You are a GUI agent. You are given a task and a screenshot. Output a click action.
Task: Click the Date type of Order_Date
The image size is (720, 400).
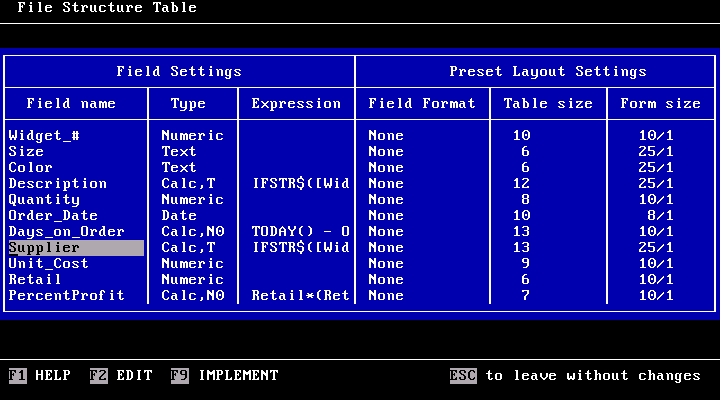[x=179, y=215]
